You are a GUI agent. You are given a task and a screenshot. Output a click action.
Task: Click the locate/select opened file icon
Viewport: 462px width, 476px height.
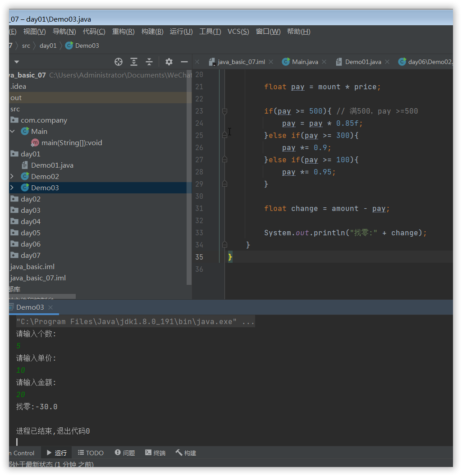pyautogui.click(x=119, y=62)
